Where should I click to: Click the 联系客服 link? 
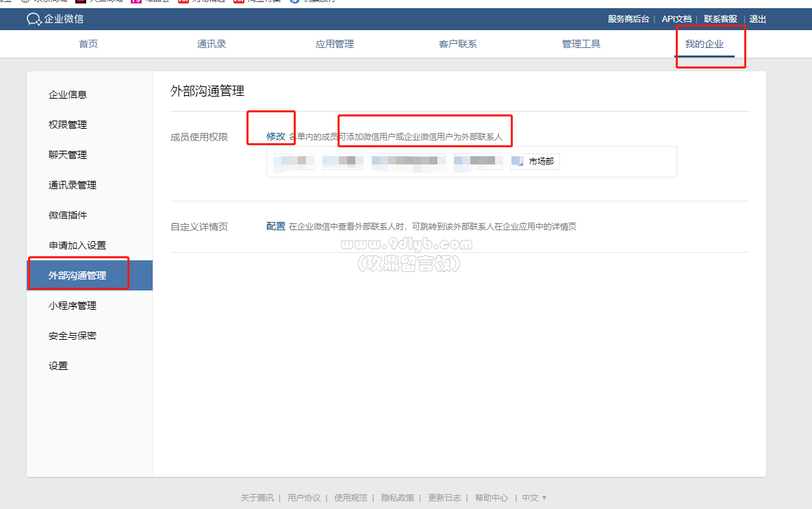point(720,19)
